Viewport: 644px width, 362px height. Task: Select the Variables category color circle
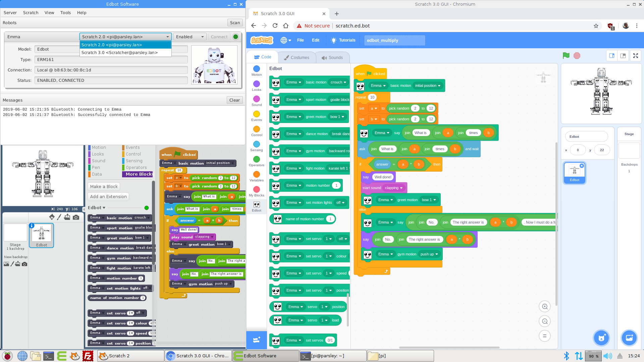click(257, 174)
